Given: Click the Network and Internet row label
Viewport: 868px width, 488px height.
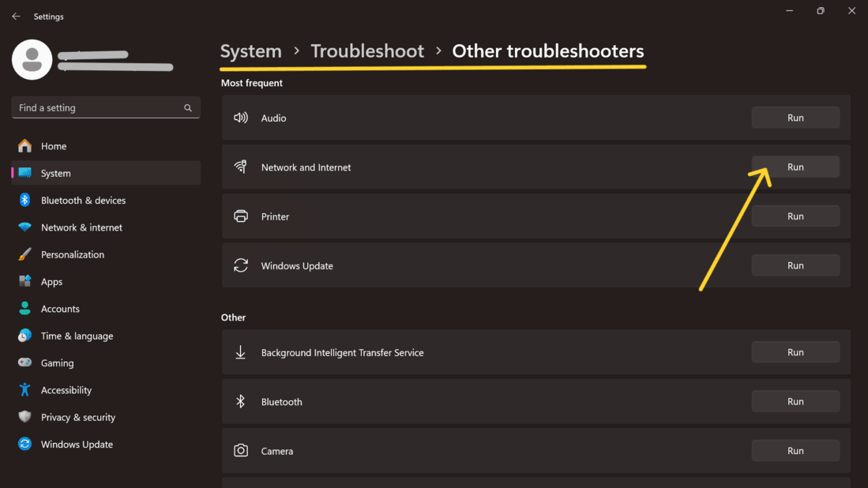Looking at the screenshot, I should [x=306, y=167].
